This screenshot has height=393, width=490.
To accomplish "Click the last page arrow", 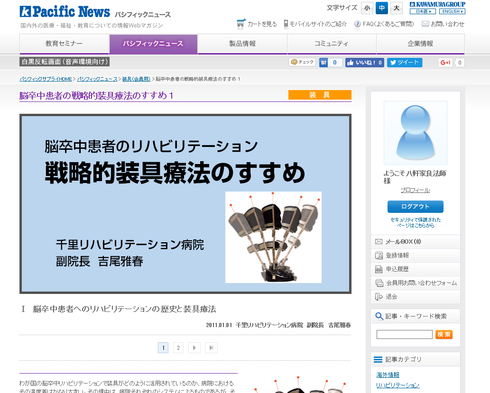I will click(211, 348).
